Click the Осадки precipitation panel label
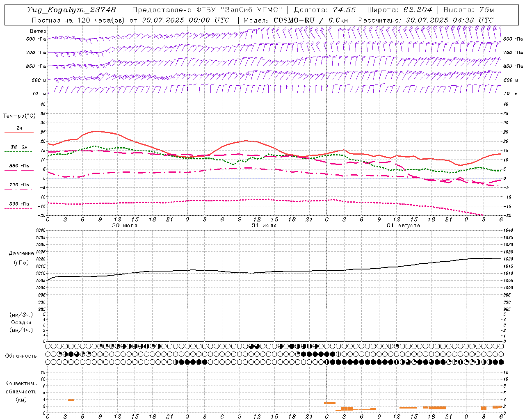Viewport: 525px width, 420px height. coord(21,322)
